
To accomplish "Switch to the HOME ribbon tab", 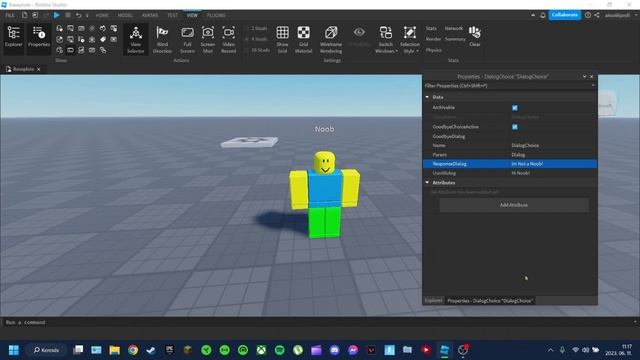I will click(x=102, y=15).
